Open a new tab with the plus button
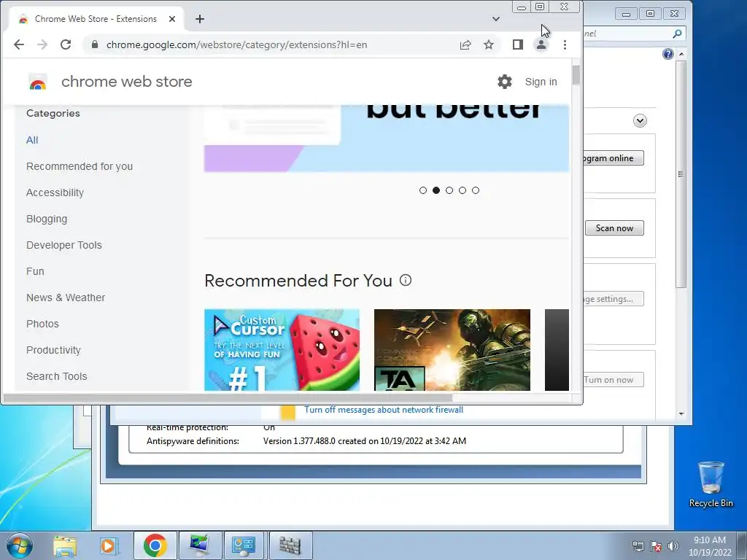 [200, 19]
